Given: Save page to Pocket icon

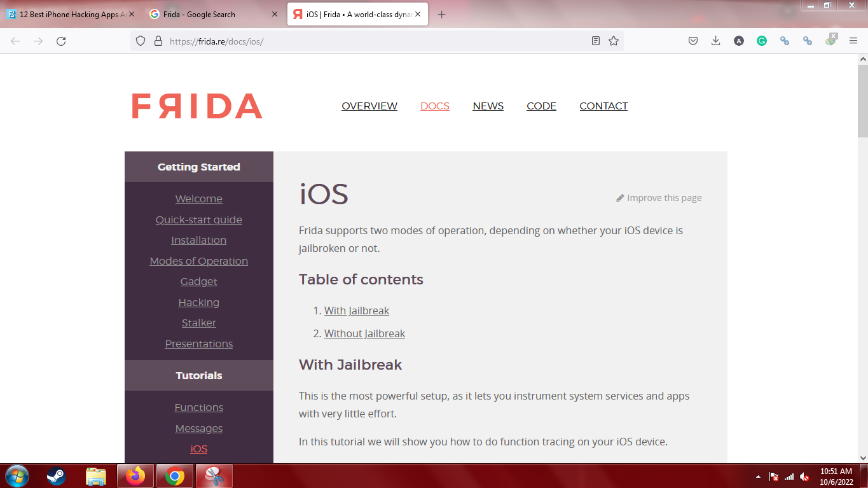Looking at the screenshot, I should (x=693, y=41).
